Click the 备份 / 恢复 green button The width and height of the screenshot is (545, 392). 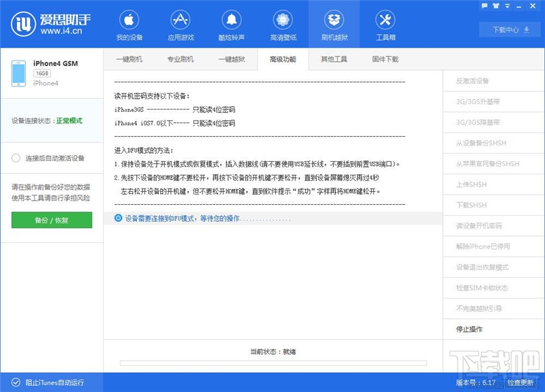click(51, 220)
